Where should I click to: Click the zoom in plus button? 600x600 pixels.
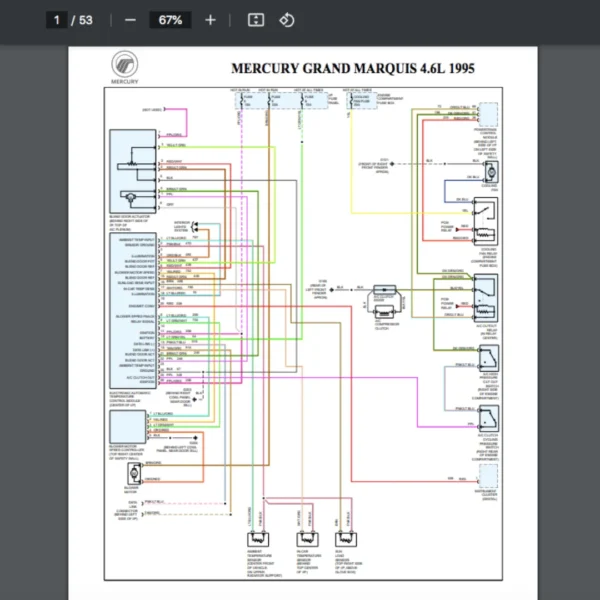click(x=209, y=20)
